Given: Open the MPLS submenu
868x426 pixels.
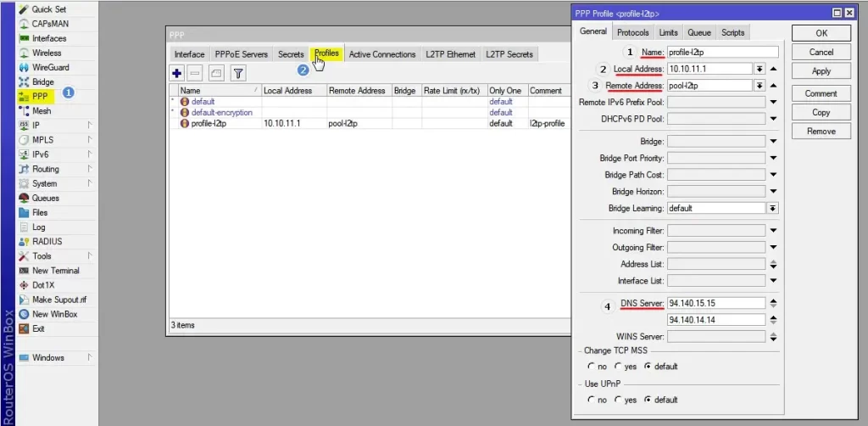Looking at the screenshot, I should pyautogui.click(x=42, y=140).
